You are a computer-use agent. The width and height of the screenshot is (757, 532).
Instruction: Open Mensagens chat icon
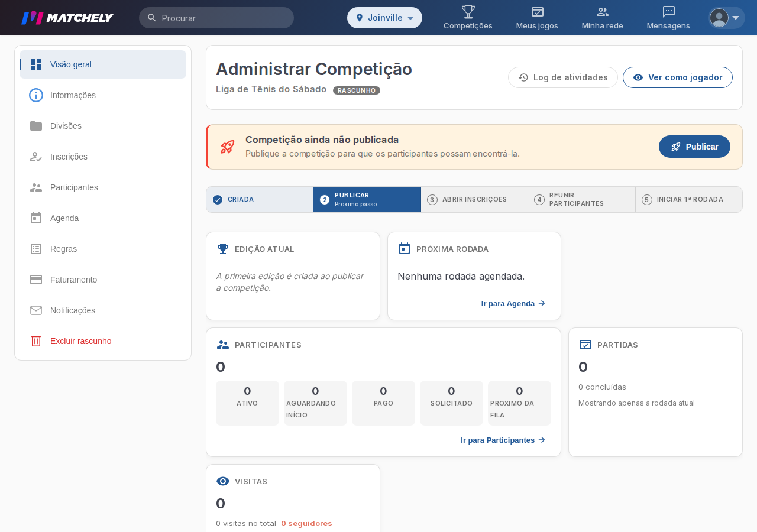668,18
